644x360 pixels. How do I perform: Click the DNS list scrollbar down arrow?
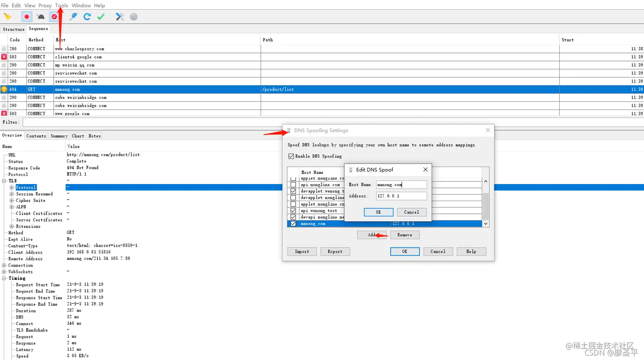486,224
